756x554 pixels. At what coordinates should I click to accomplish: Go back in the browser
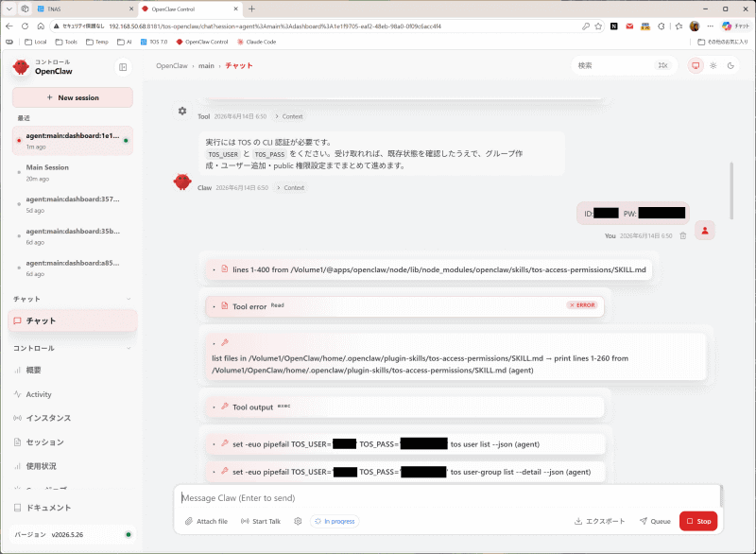pos(9,26)
